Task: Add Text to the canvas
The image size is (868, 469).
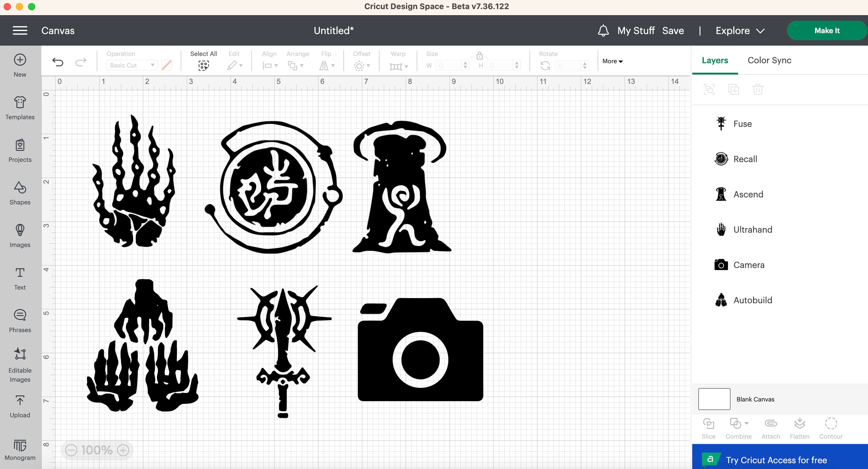Action: coord(20,278)
